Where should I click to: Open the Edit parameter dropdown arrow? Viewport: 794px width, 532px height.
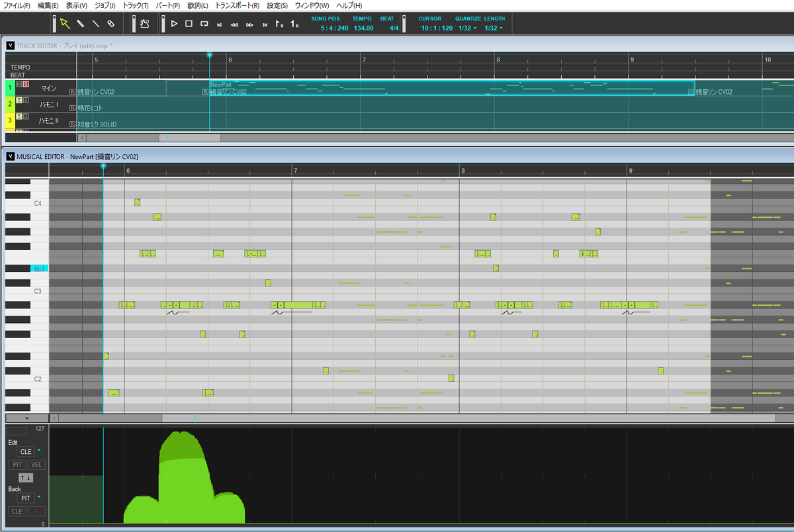point(39,450)
